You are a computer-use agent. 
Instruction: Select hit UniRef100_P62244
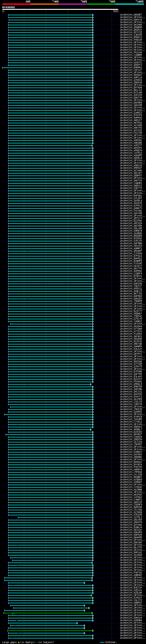tap(131, 53)
